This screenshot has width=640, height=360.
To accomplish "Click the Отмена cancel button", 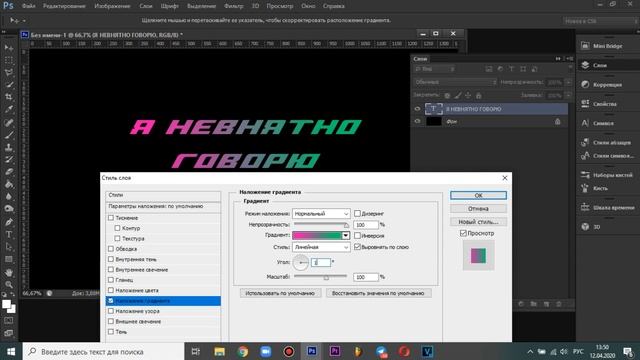I will point(478,209).
